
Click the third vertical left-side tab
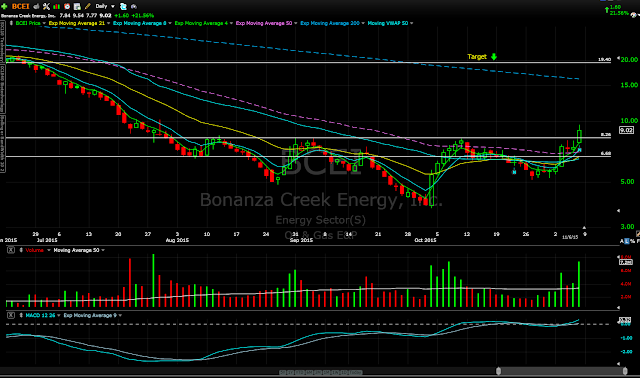point(2,143)
